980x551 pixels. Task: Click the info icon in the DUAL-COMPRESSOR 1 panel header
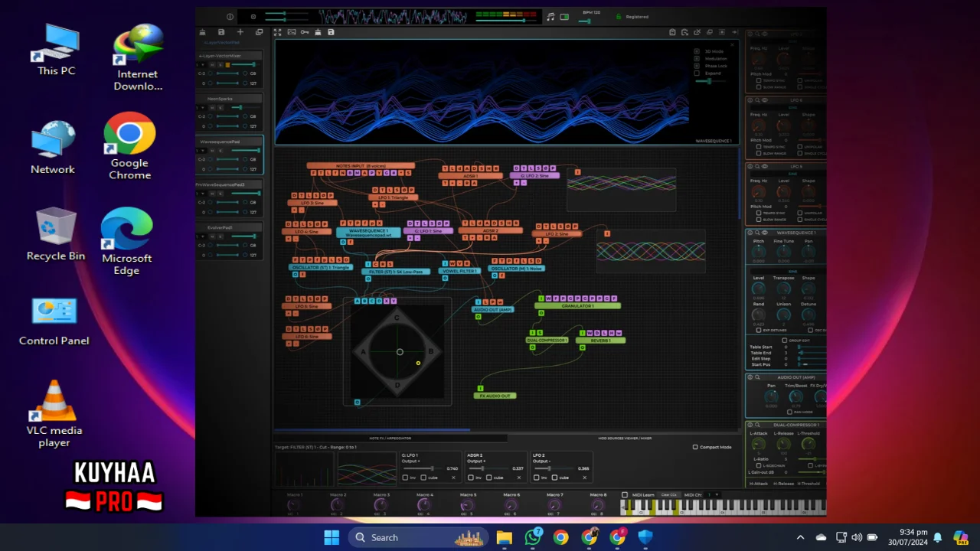tap(750, 424)
